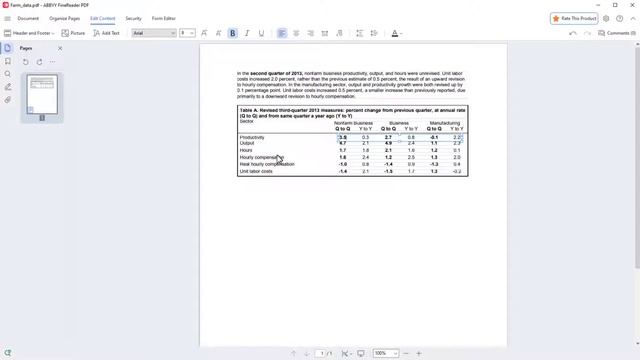Viewport: 640px width, 360px height.
Task: Select page 1 thumbnail
Action: 42,94
